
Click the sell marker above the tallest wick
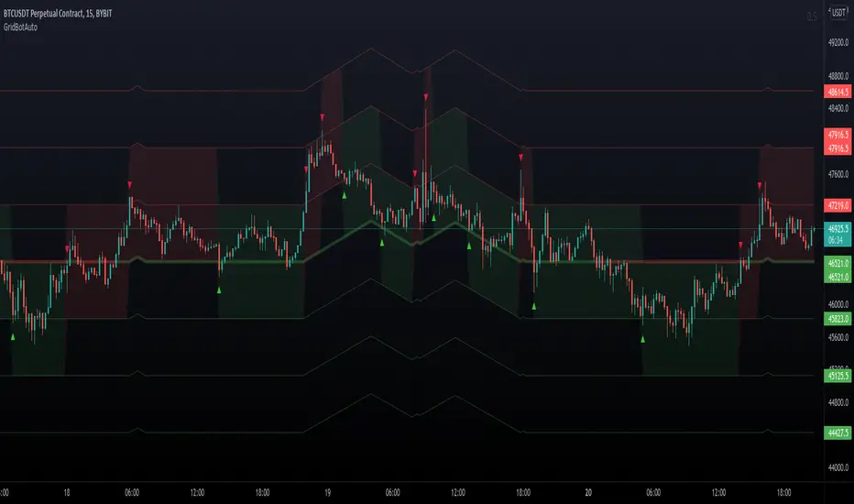[x=426, y=97]
